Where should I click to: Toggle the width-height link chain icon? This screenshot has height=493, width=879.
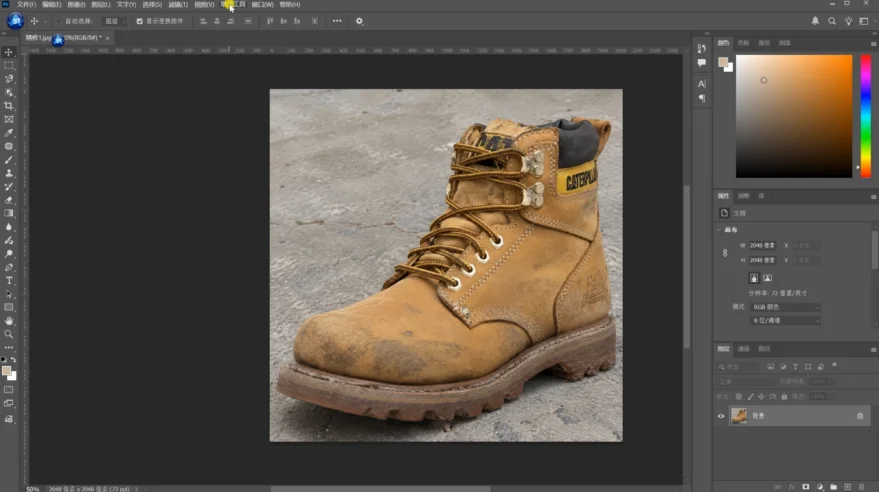(x=725, y=253)
